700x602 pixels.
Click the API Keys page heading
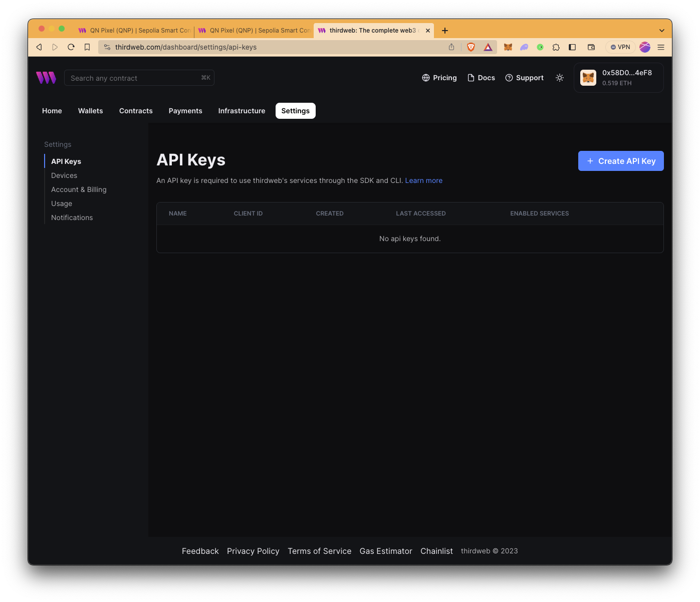pos(191,160)
